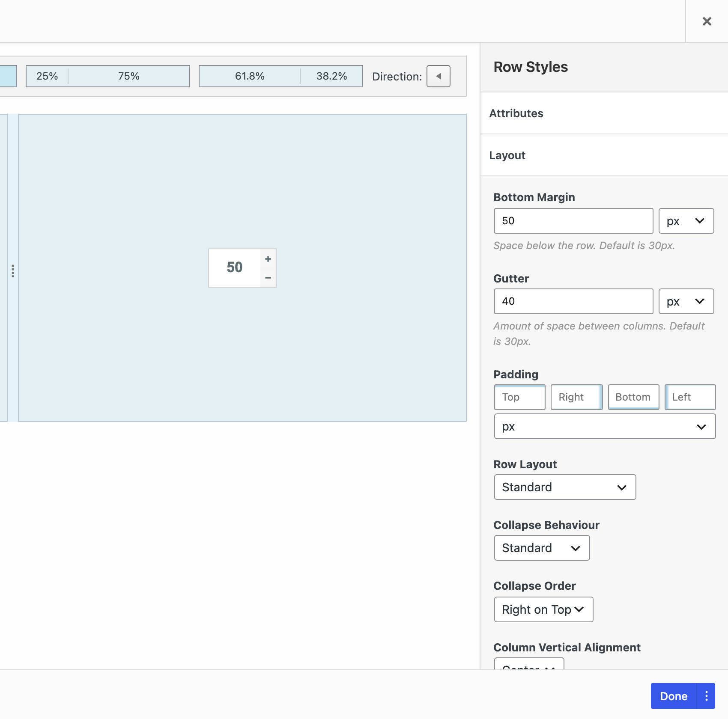Close the row editor dialog

[x=707, y=21]
